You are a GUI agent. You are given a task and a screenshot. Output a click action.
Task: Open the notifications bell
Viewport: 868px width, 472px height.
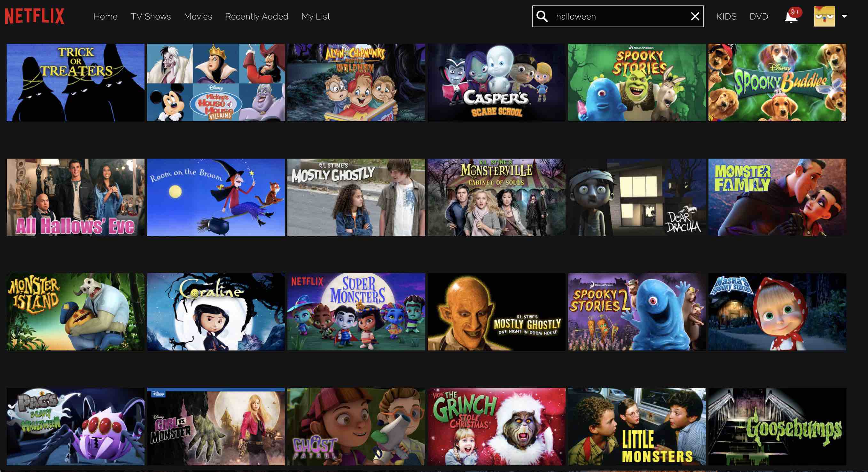coord(791,17)
